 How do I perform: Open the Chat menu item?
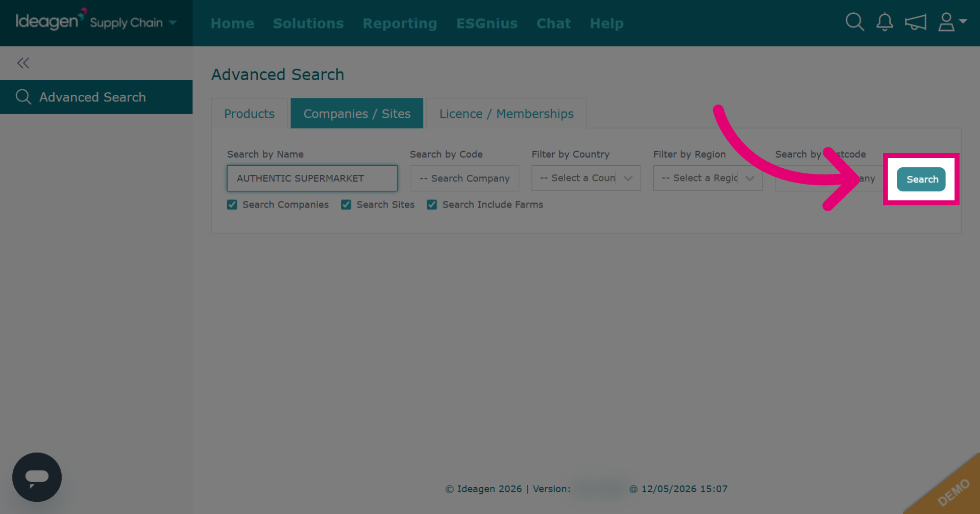(x=553, y=23)
